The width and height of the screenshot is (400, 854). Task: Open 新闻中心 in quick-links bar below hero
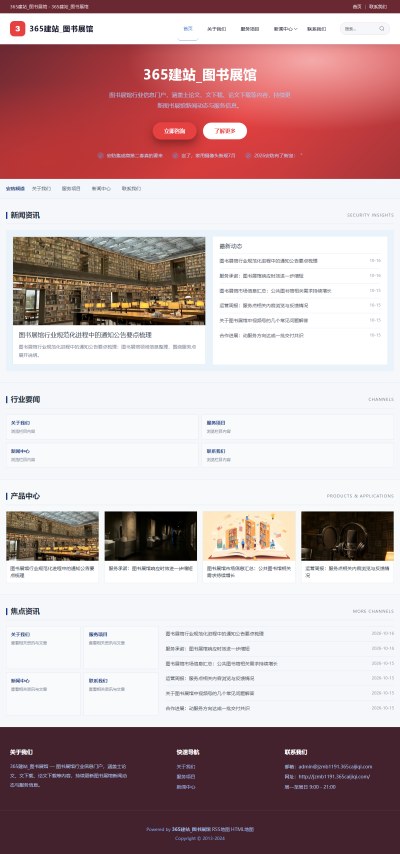pyautogui.click(x=101, y=188)
